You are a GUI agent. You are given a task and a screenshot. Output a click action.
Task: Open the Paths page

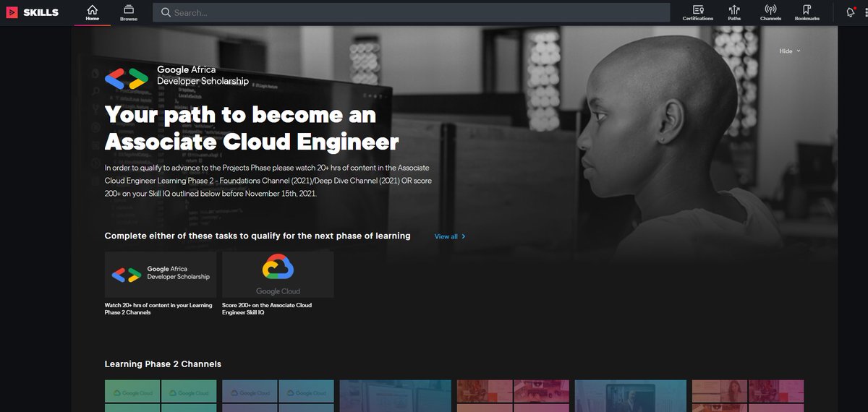click(x=735, y=12)
